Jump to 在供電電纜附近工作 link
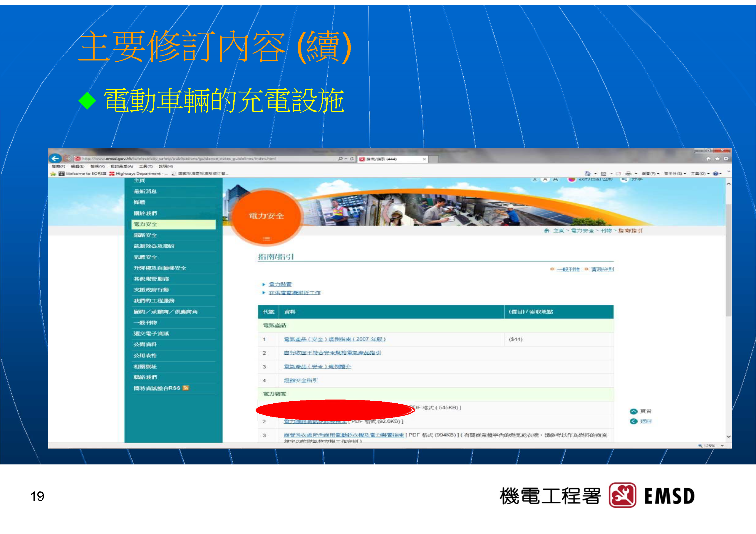 coord(294,292)
